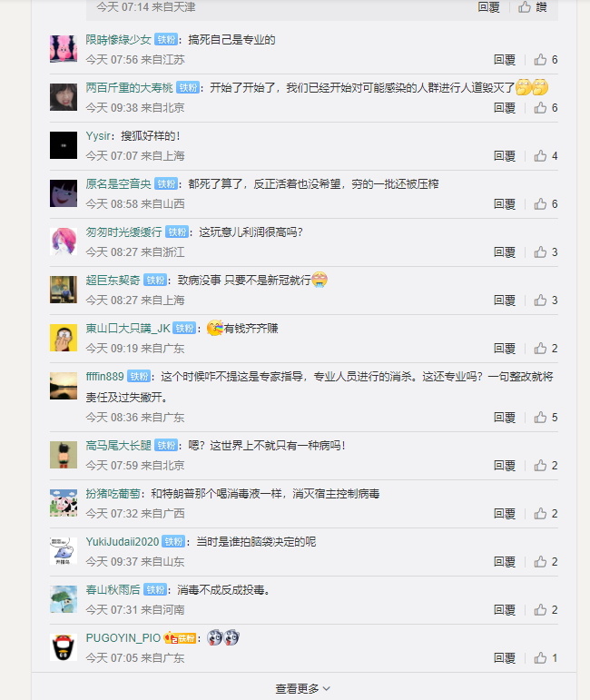The image size is (590, 700).
Task: Reply to the top 天津 comment
Action: pyautogui.click(x=488, y=6)
